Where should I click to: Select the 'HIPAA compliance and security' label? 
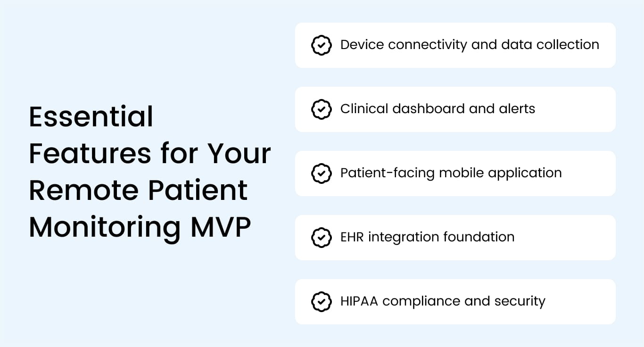point(443,301)
